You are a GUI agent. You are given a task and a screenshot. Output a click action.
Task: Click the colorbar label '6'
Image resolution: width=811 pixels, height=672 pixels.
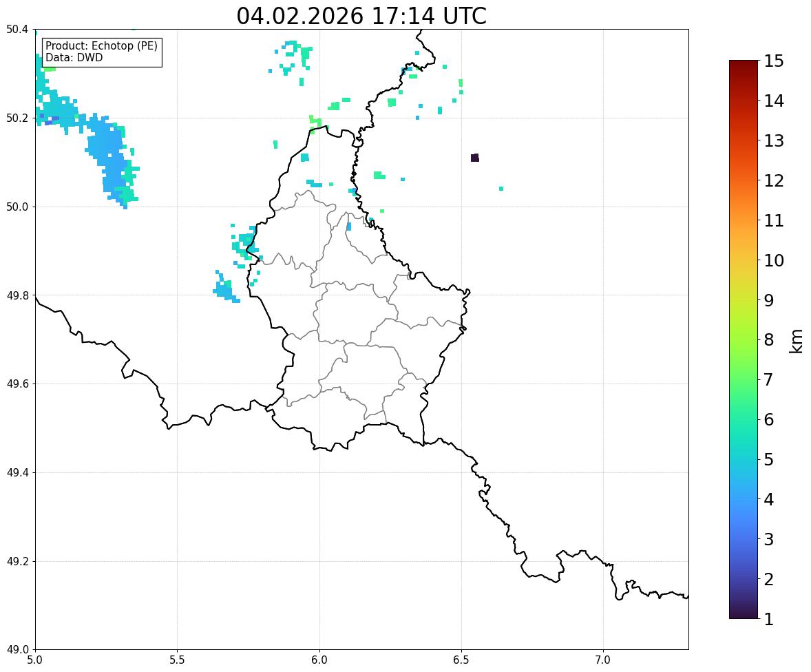click(x=769, y=419)
